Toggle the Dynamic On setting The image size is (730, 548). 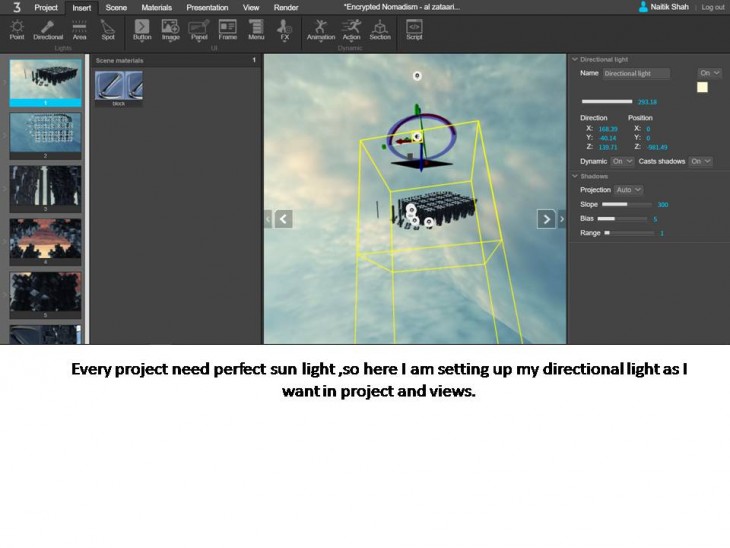622,161
